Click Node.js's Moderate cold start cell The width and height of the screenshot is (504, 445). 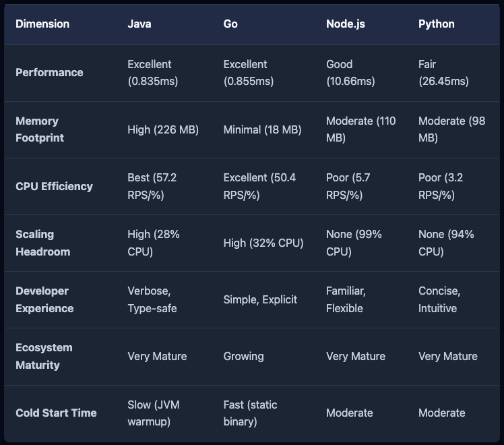point(350,413)
